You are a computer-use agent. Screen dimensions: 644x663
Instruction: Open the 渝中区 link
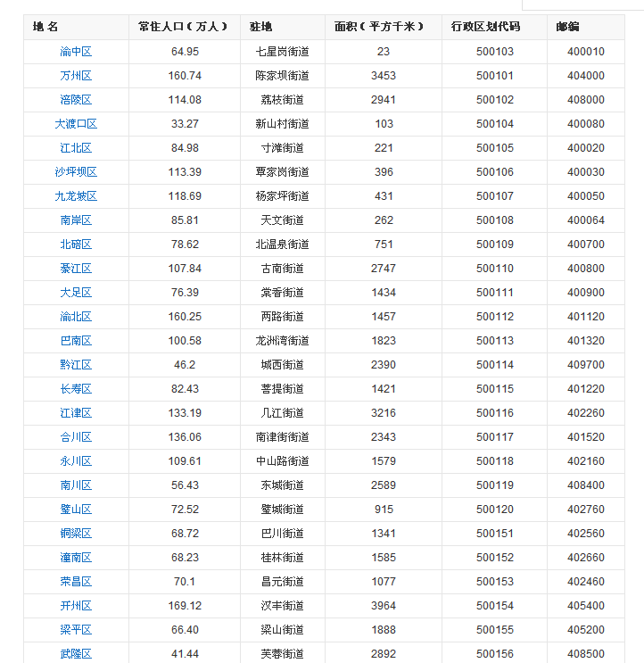(x=76, y=52)
